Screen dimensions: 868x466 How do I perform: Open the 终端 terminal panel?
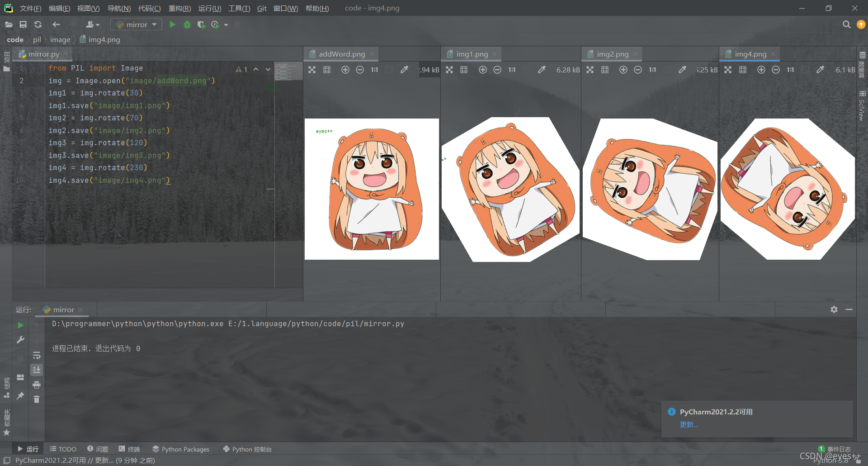click(x=129, y=449)
